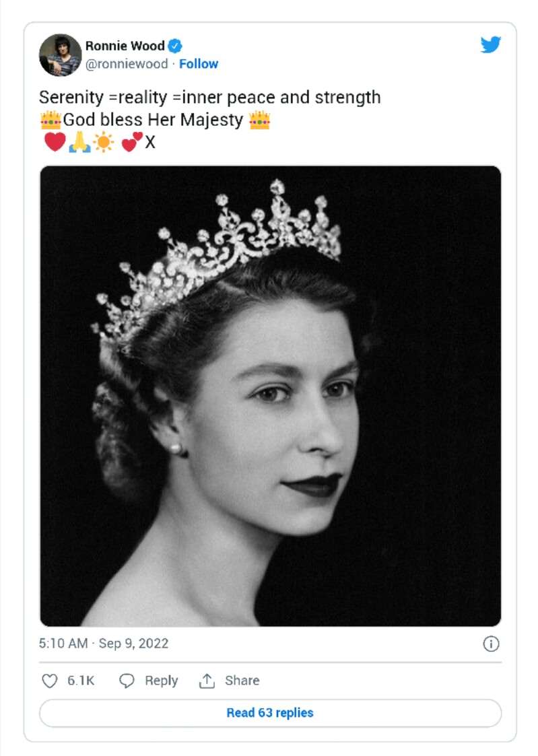Screen dimensions: 538x756
Task: Follow the ronniewood account
Action: pyautogui.click(x=199, y=64)
